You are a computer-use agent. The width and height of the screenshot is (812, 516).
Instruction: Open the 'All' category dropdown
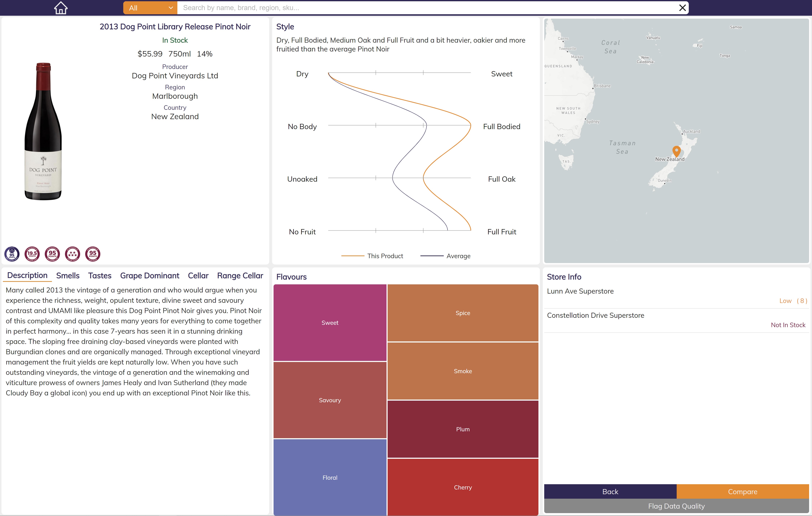pos(150,8)
